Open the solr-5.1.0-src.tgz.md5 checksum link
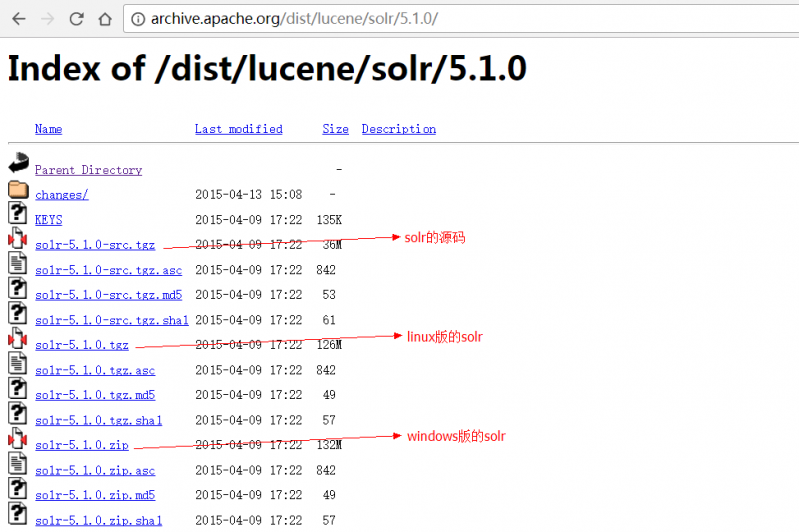Image resolution: width=799 pixels, height=532 pixels. [x=109, y=295]
